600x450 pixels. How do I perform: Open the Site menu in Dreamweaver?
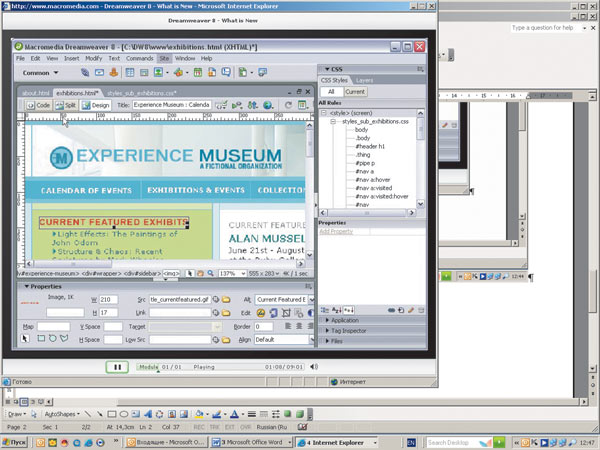coord(164,58)
